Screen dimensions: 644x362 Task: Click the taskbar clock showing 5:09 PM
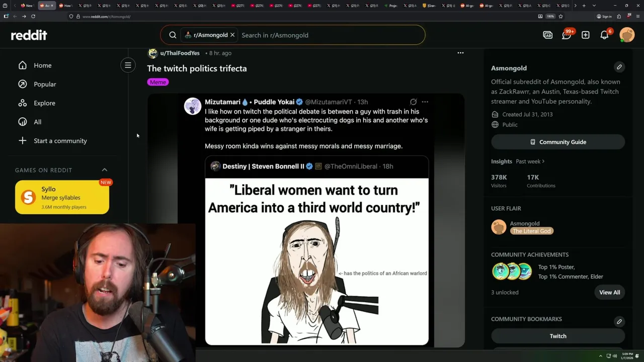click(x=627, y=356)
